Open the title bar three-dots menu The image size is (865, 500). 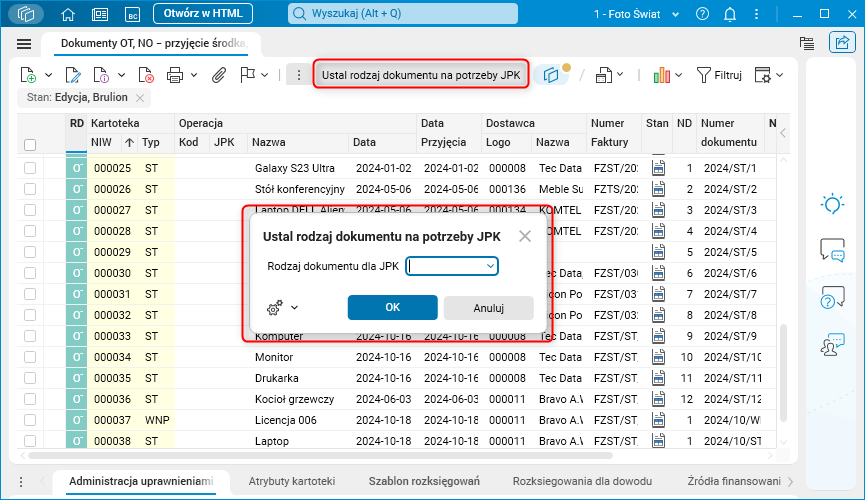[756, 14]
